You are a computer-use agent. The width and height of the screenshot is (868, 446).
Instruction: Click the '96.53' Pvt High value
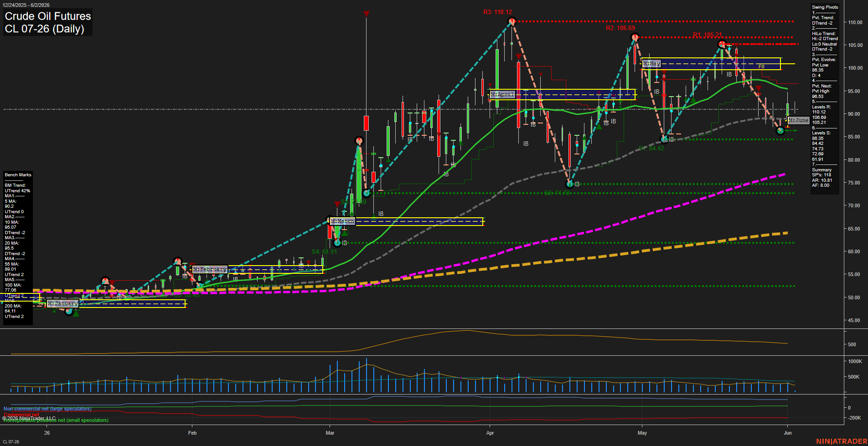click(817, 97)
